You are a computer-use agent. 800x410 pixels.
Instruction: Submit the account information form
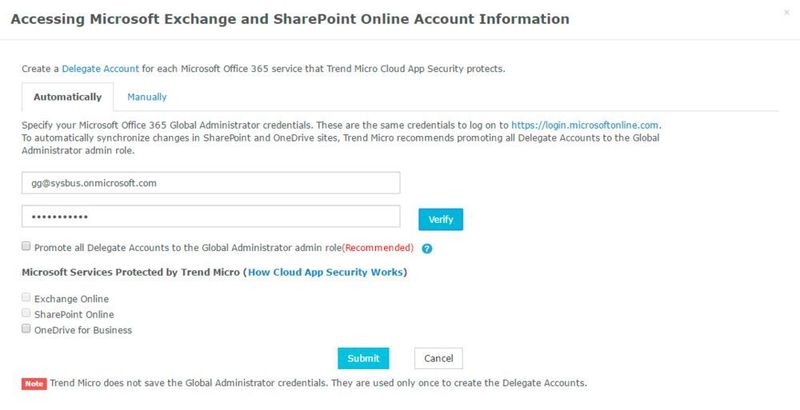pyautogui.click(x=363, y=358)
